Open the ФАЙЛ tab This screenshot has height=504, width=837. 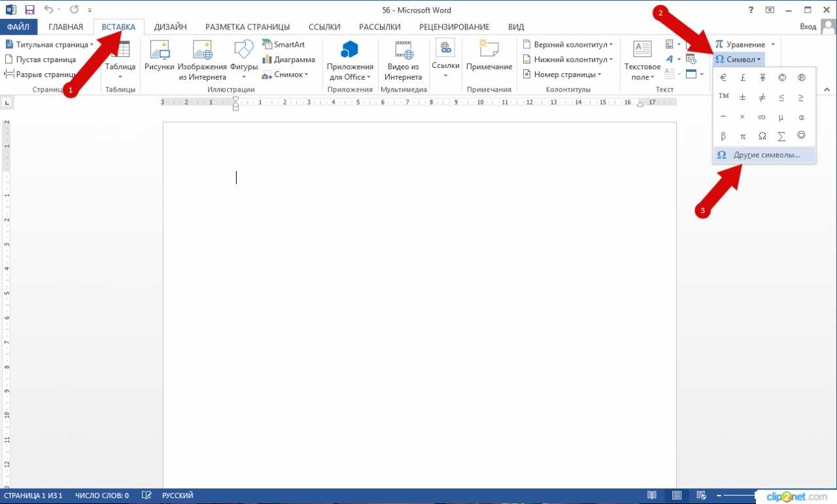point(18,27)
